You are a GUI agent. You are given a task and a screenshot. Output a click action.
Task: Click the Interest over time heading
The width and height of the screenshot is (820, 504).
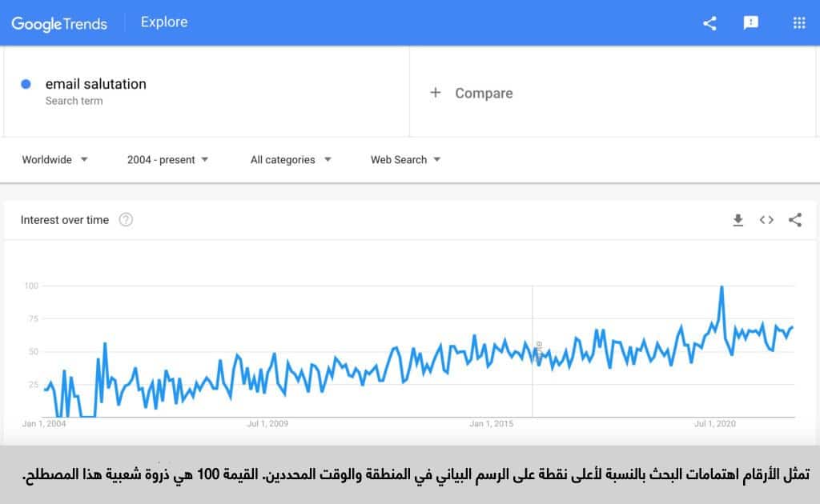[x=65, y=220]
